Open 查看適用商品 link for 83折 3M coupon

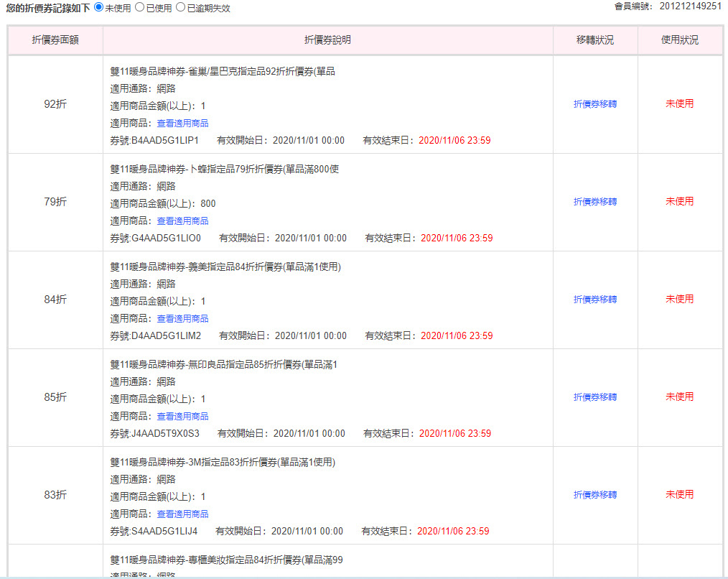pyautogui.click(x=182, y=514)
